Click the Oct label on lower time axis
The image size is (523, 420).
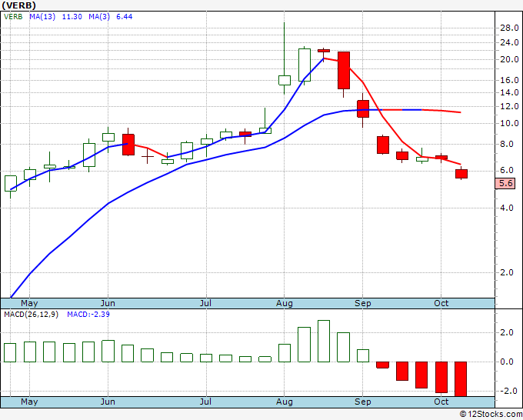tap(441, 402)
